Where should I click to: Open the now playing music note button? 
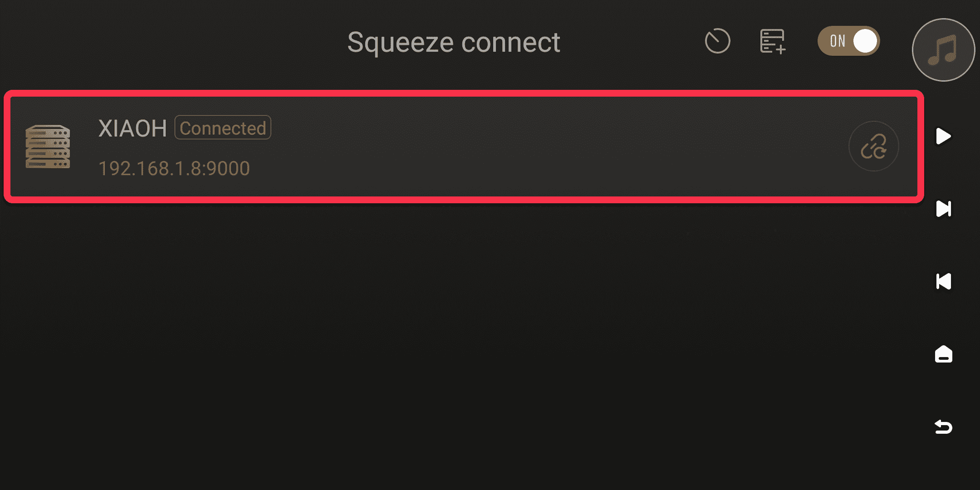[943, 50]
